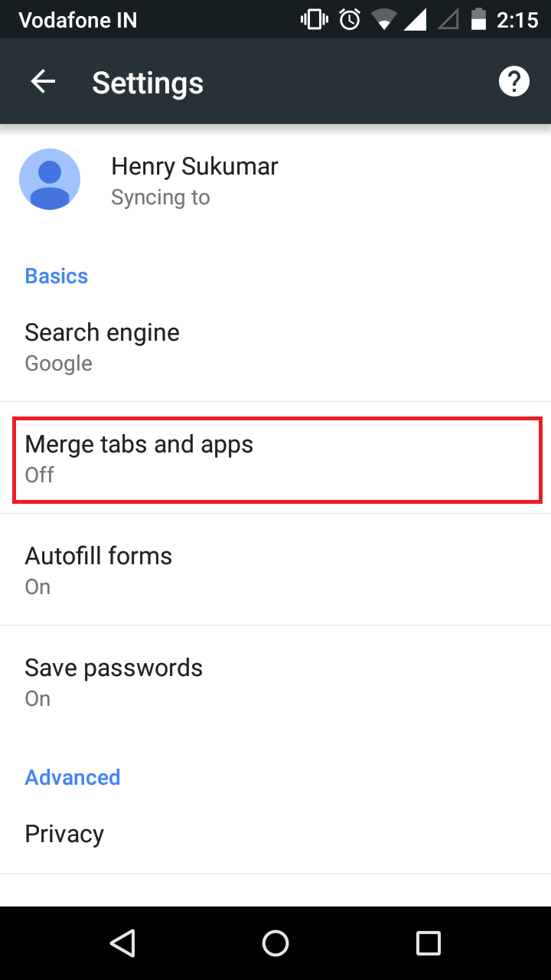
Task: Open the Advanced section
Action: pyautogui.click(x=72, y=776)
